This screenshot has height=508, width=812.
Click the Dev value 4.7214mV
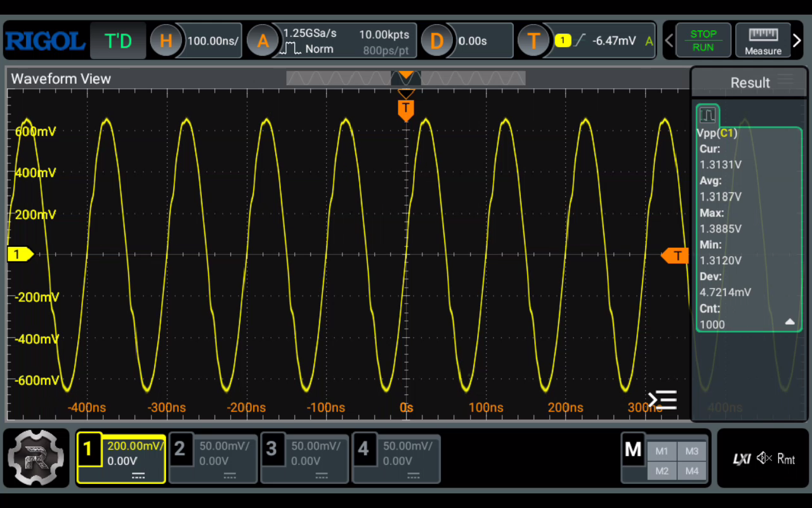click(725, 293)
